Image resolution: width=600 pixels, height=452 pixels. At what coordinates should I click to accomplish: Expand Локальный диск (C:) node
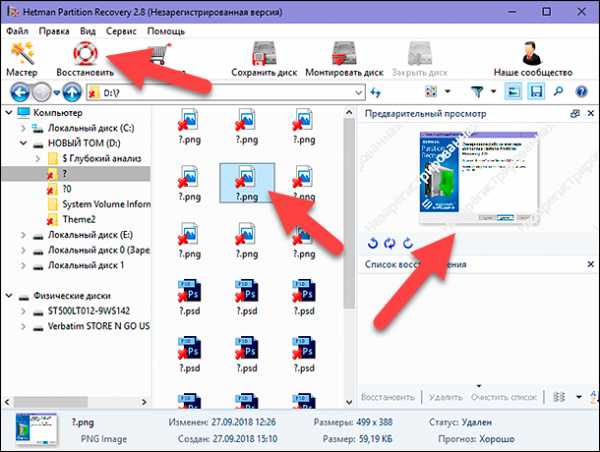tap(23, 128)
